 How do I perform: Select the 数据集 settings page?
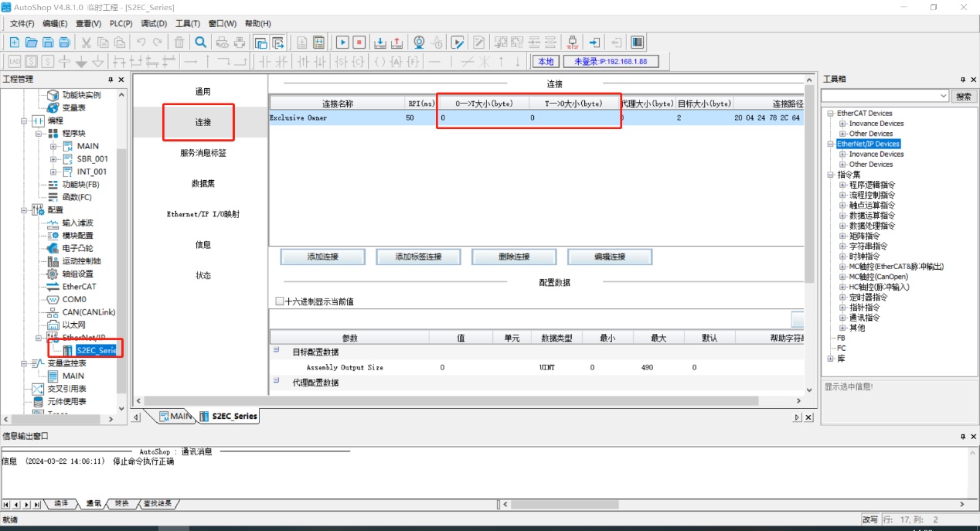(x=202, y=184)
